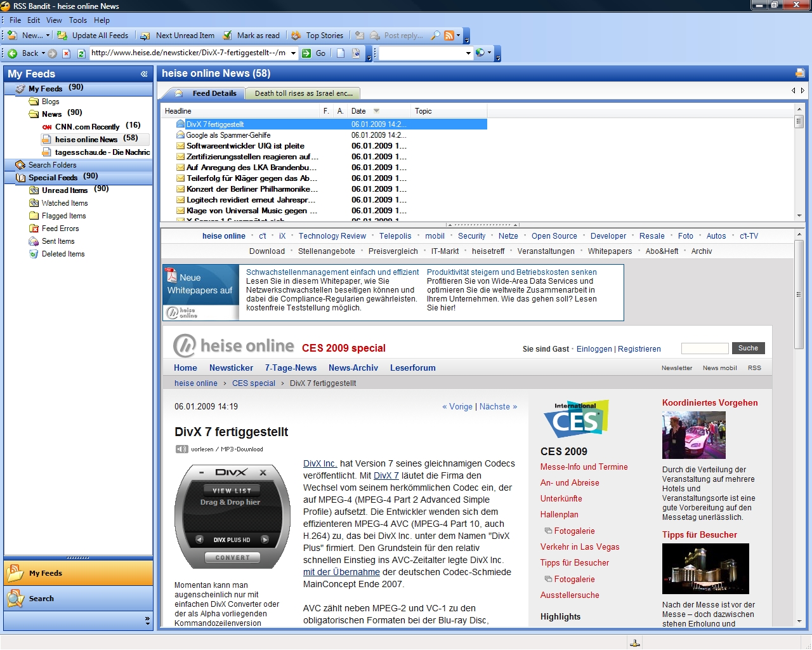Sort list by Headline column
Viewport: 812px width, 650px height.
[x=241, y=111]
